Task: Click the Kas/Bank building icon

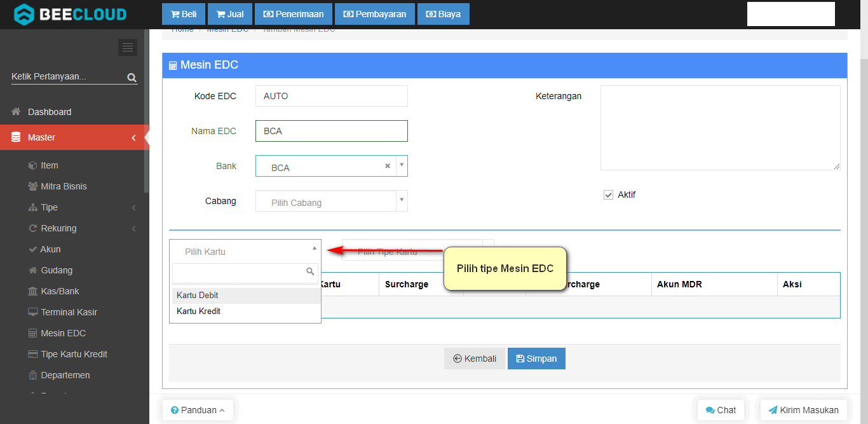Action: (x=33, y=291)
